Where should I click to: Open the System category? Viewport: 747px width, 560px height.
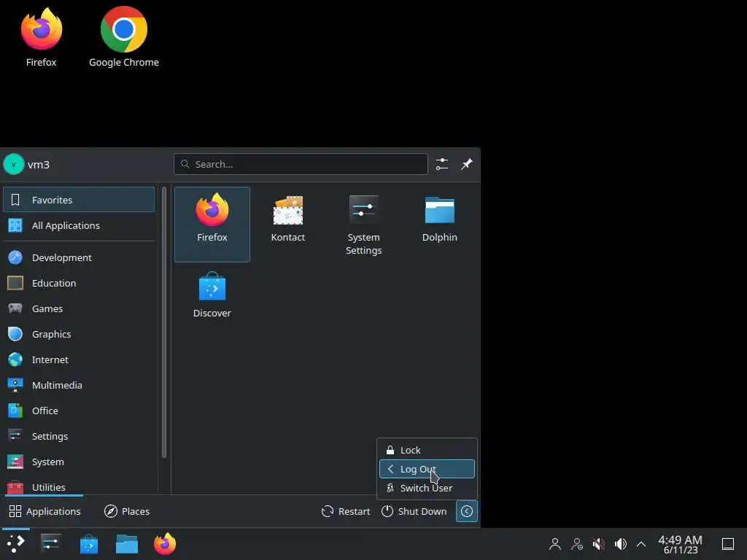79,462
